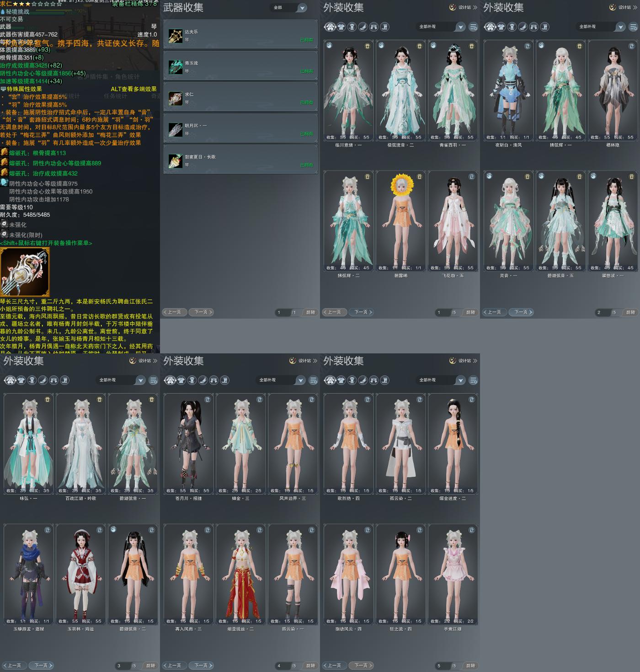Click the list filter icon in page 3 outfit panel
The width and height of the screenshot is (640, 672).
[153, 380]
